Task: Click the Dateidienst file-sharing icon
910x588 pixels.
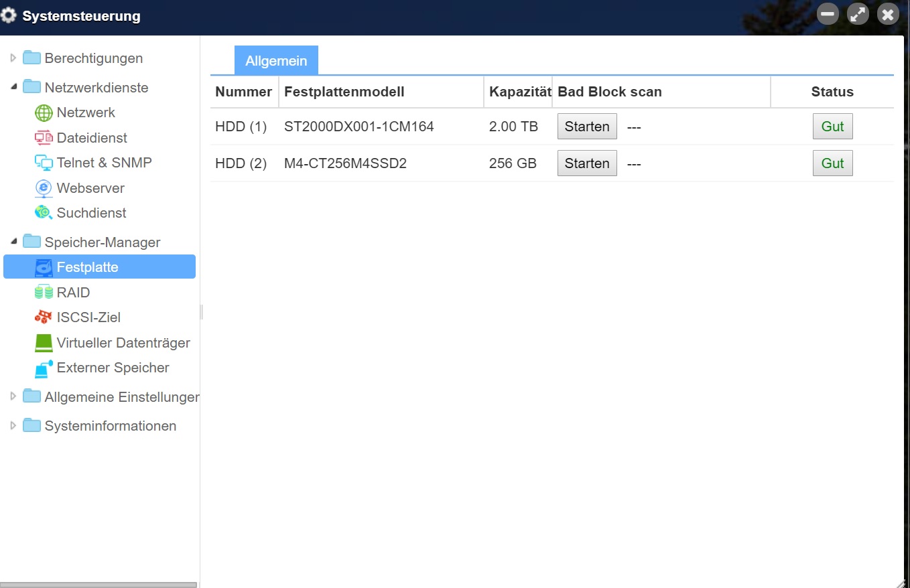Action: (x=44, y=138)
